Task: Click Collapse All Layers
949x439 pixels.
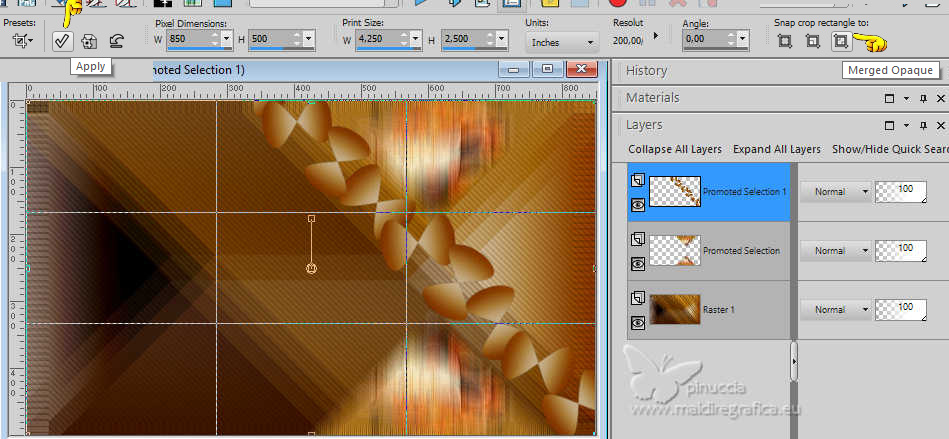Action: [675, 149]
